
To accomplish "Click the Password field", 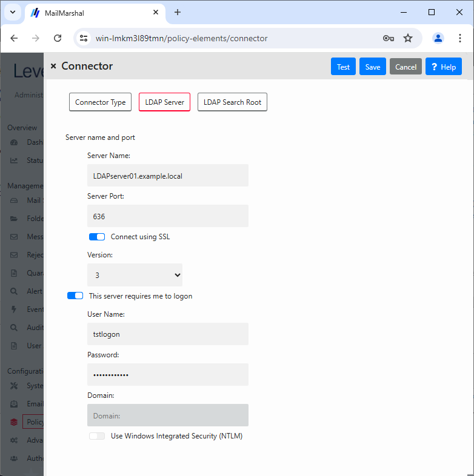I will click(168, 375).
